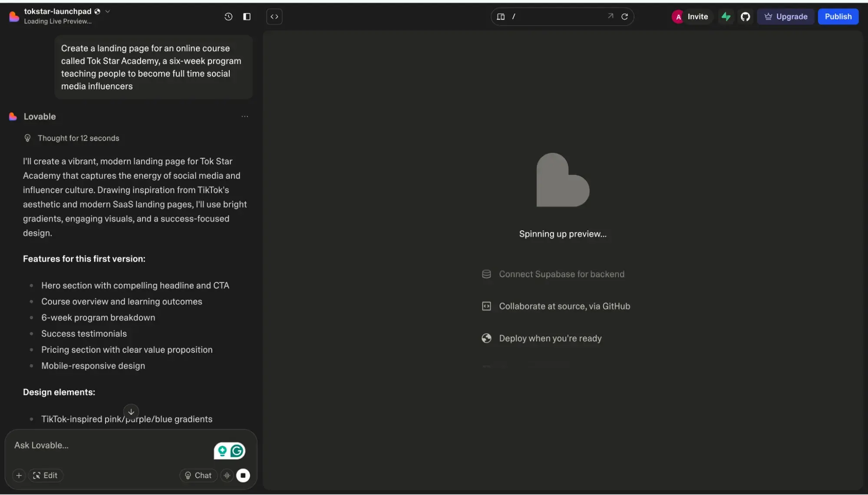The width and height of the screenshot is (868, 495).
Task: Click the Publish button
Action: pyautogui.click(x=838, y=16)
